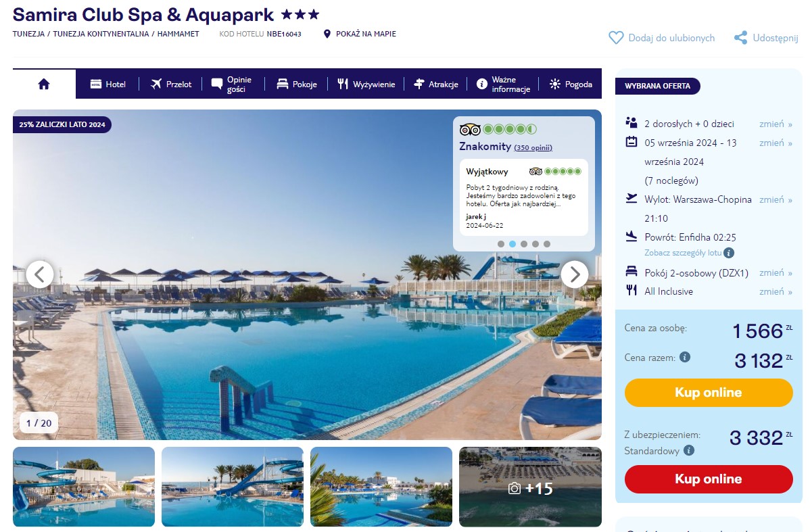Viewport: 810px width, 532px height.
Task: Open the Pokoje tab
Action: (297, 84)
